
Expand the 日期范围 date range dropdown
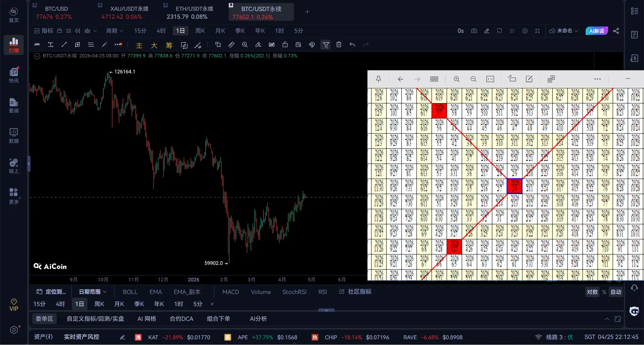(x=93, y=292)
